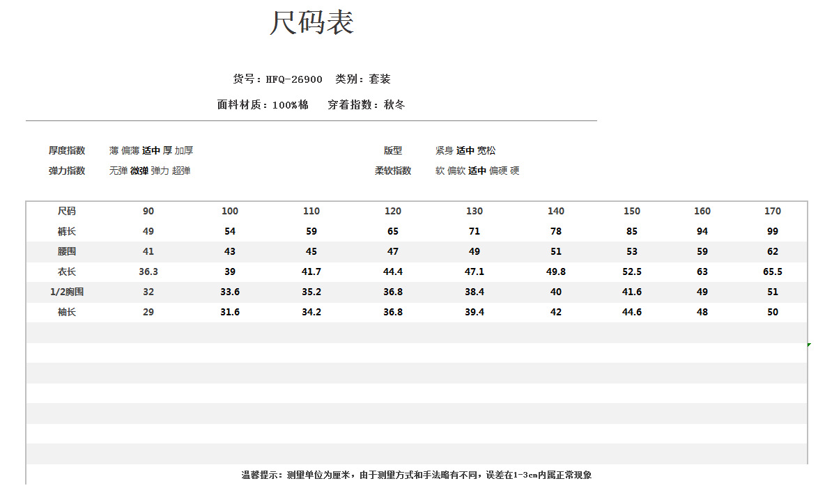
Task: Click 1/2胸围 value 41.6 for size 150
Action: click(632, 292)
